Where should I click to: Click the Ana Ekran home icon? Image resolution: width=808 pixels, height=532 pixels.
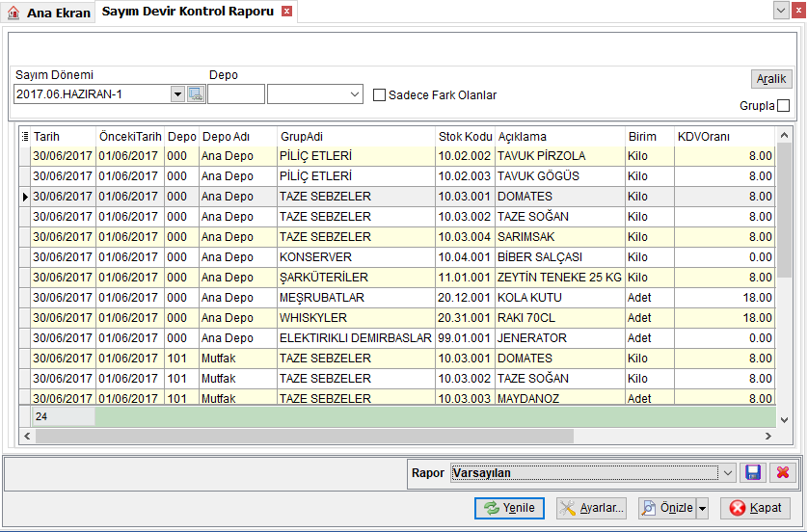13,13
